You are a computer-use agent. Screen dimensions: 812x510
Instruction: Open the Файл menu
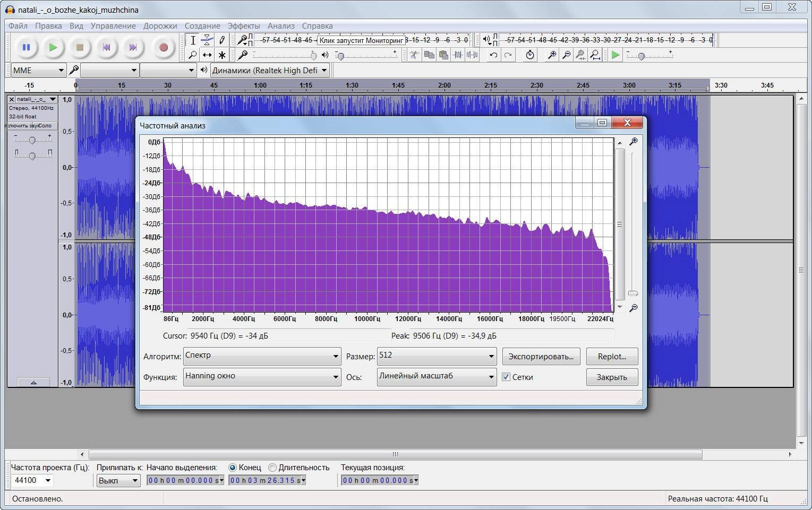click(x=18, y=25)
